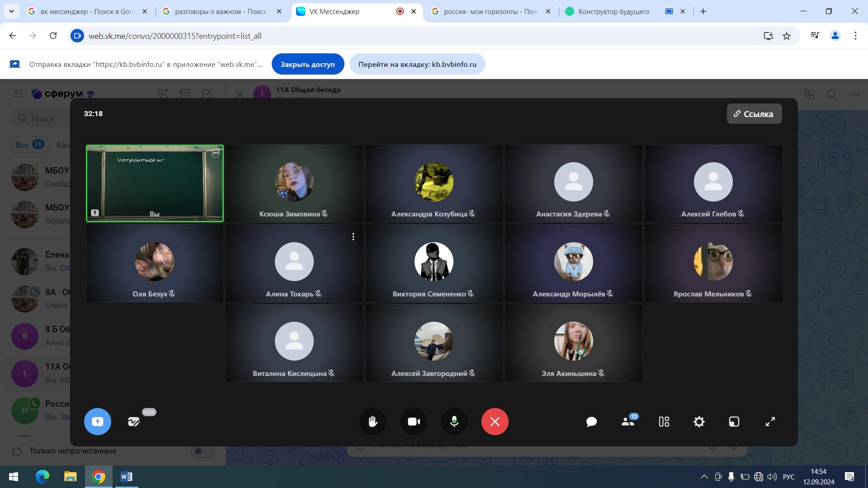Viewport: 868px width, 488px height.
Task: Toggle Только непрочитанные switch
Action: [x=202, y=451]
